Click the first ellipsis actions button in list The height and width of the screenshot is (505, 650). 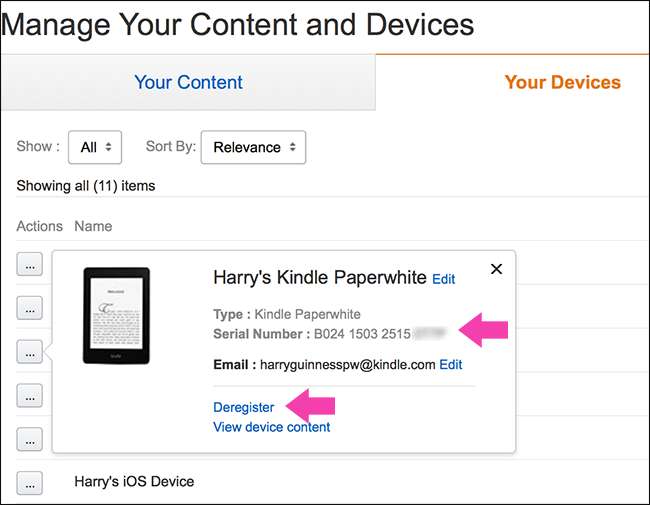(x=30, y=263)
